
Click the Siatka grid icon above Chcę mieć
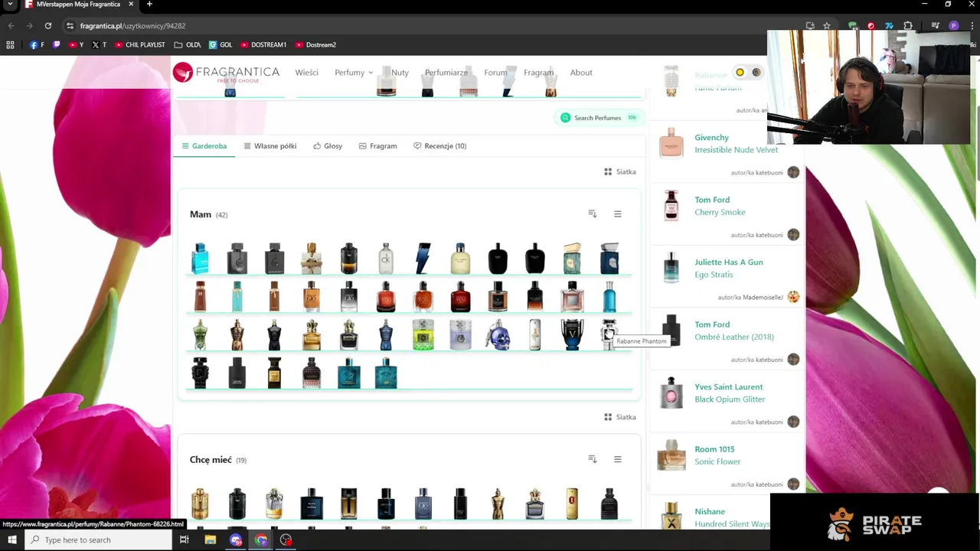[608, 417]
